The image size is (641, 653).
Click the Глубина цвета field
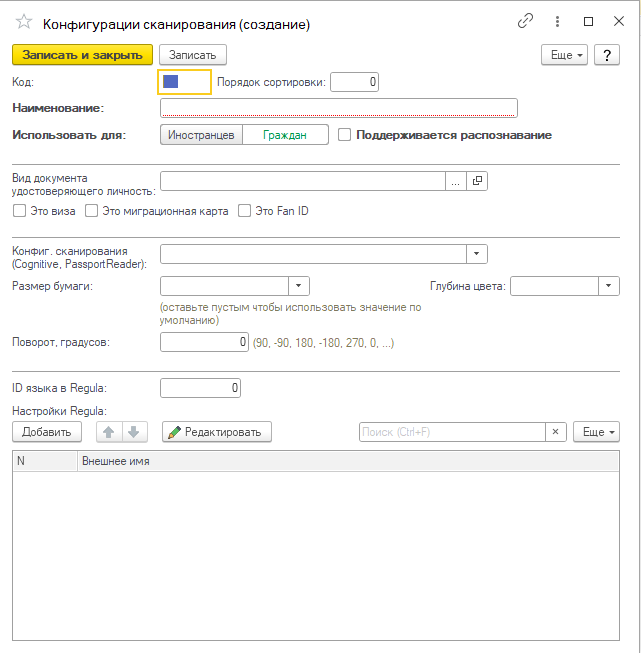[554, 286]
